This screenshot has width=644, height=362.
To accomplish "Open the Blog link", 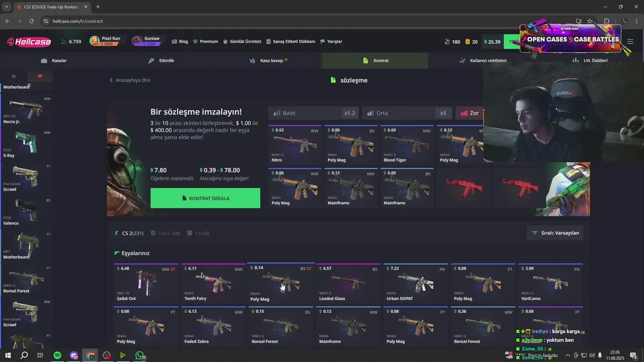I will tap(180, 42).
